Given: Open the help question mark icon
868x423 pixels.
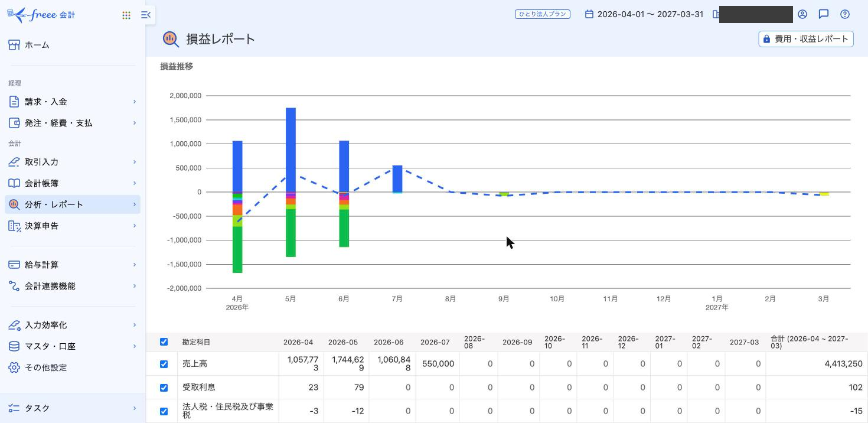Looking at the screenshot, I should tap(845, 14).
